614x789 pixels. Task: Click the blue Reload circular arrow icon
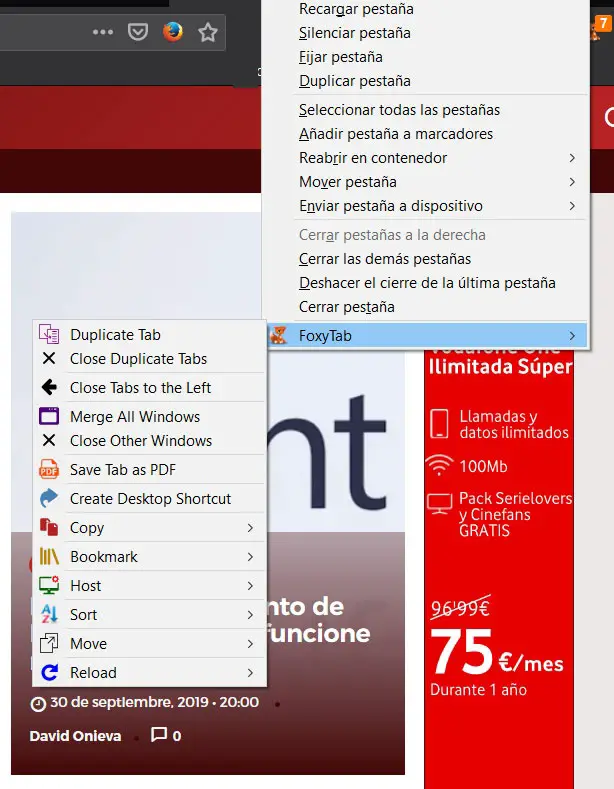pos(49,672)
